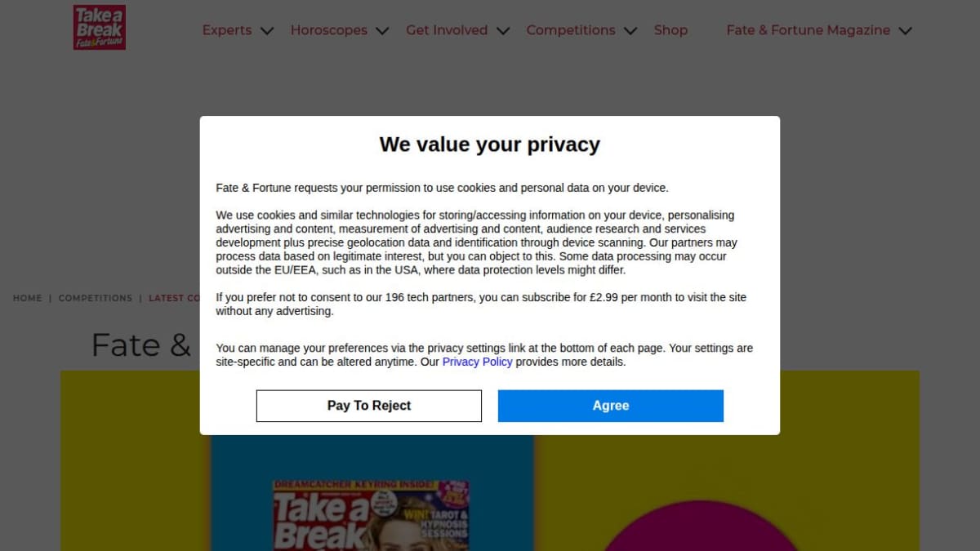The width and height of the screenshot is (980, 551).
Task: Expand Fate & Fortune Magazine chevron
Action: 905,31
